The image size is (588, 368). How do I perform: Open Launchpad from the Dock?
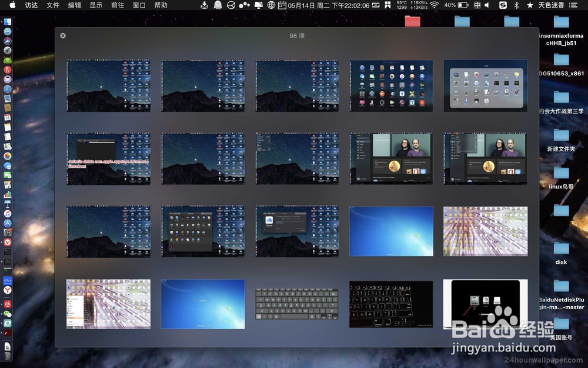(8, 49)
